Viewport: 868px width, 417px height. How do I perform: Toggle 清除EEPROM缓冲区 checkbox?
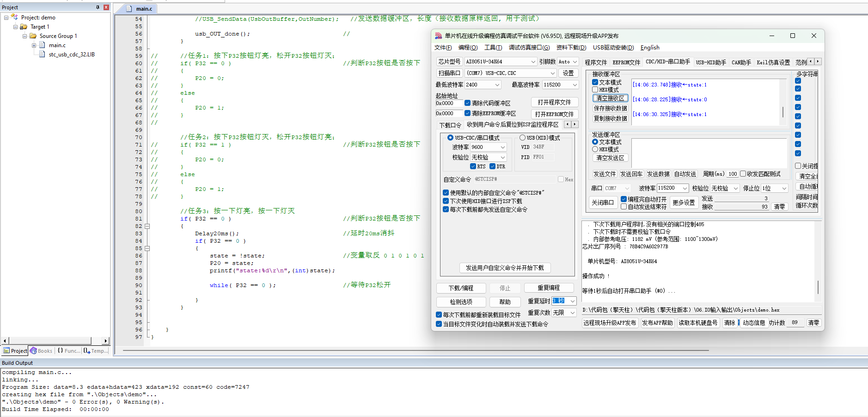467,113
